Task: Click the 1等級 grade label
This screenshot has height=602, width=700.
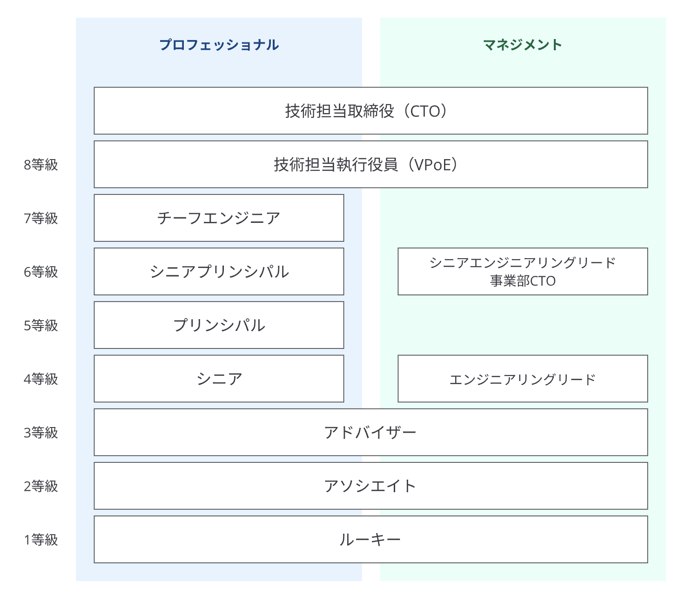Action: (x=41, y=540)
